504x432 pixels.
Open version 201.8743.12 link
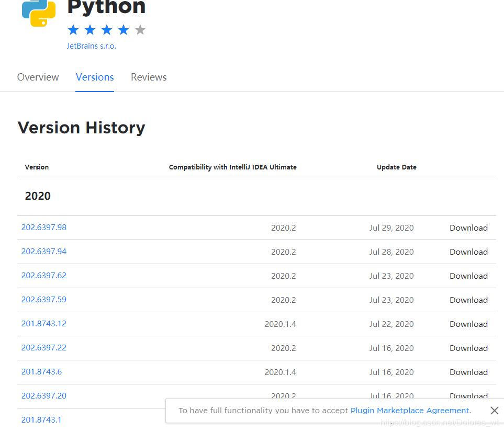44,324
